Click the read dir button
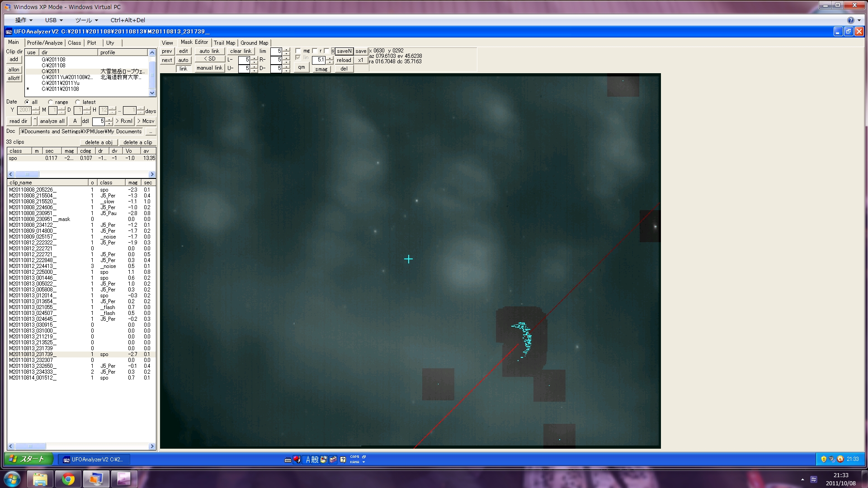 pos(19,121)
